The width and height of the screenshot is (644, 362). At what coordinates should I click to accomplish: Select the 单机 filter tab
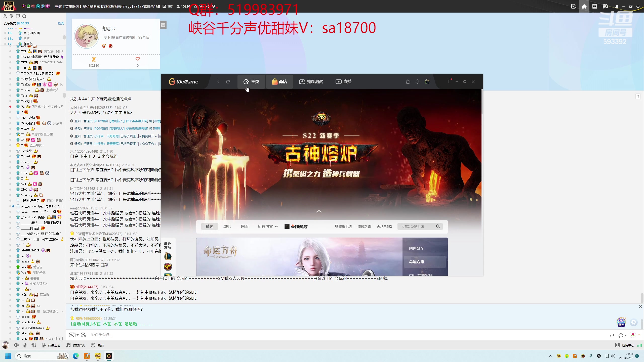coord(227,227)
